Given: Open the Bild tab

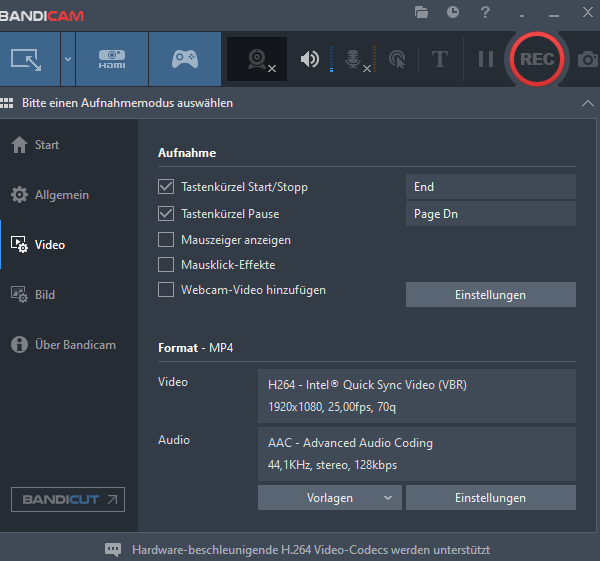Looking at the screenshot, I should pyautogui.click(x=69, y=295).
